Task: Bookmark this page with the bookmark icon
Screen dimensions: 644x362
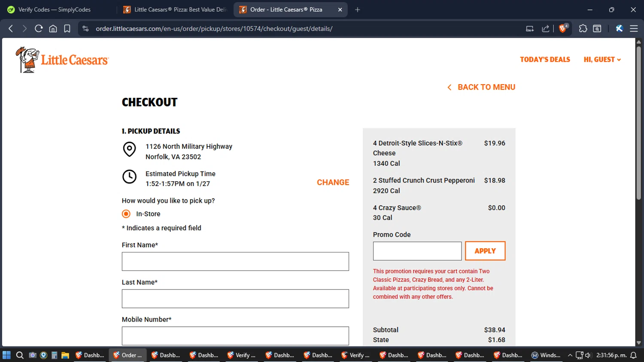Action: click(x=67, y=29)
